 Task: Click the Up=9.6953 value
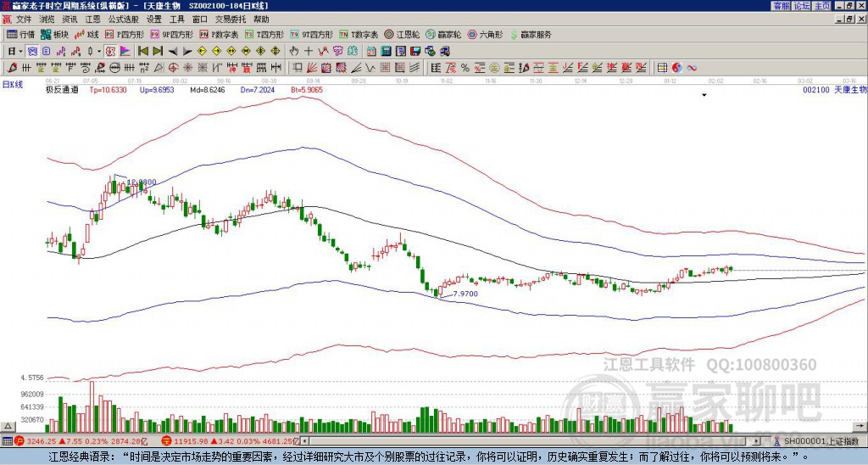[x=157, y=90]
